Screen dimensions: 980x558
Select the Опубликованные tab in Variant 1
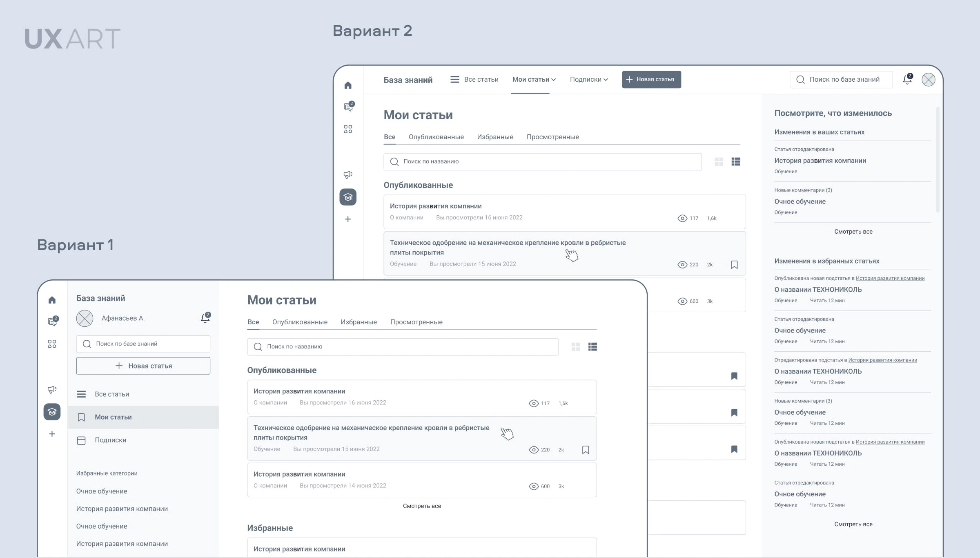click(x=300, y=322)
